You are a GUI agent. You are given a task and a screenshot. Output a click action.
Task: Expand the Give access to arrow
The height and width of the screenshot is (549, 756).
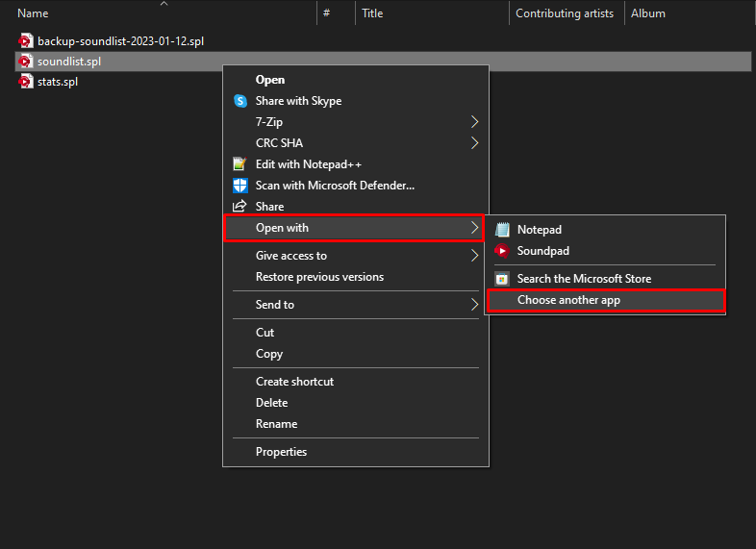click(474, 256)
